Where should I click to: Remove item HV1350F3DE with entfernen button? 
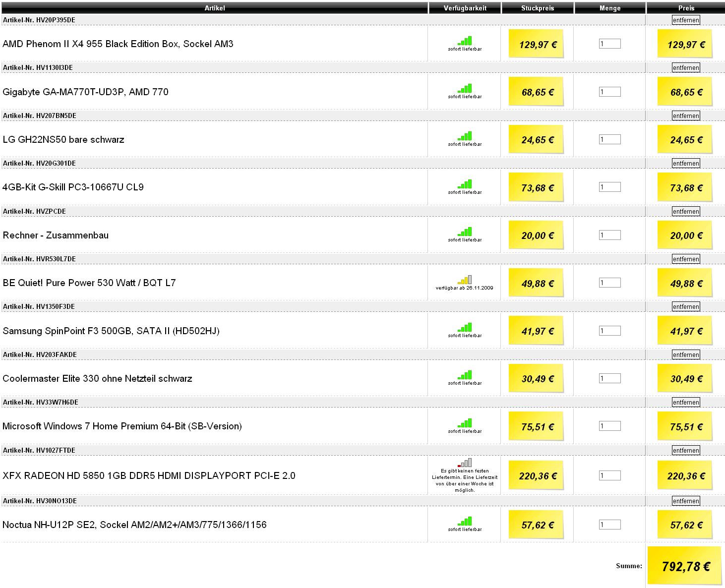(x=686, y=306)
